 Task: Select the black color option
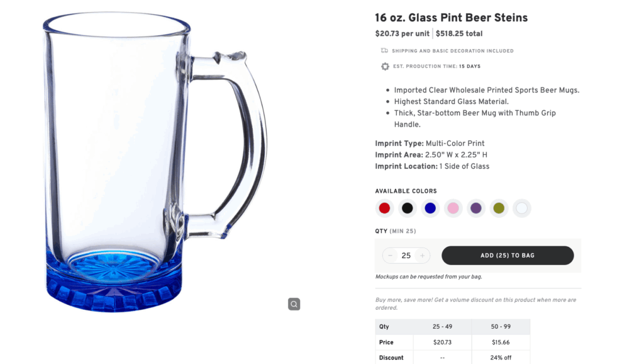point(407,208)
